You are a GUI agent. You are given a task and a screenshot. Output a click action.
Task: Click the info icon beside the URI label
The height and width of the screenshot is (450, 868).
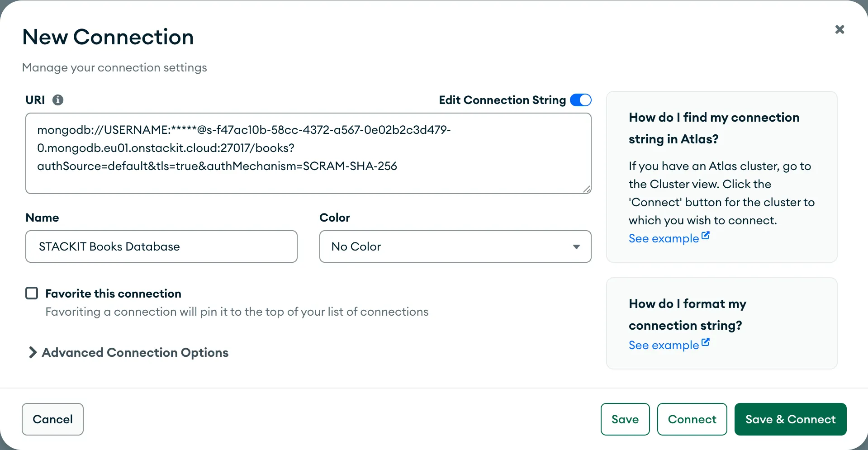click(58, 100)
